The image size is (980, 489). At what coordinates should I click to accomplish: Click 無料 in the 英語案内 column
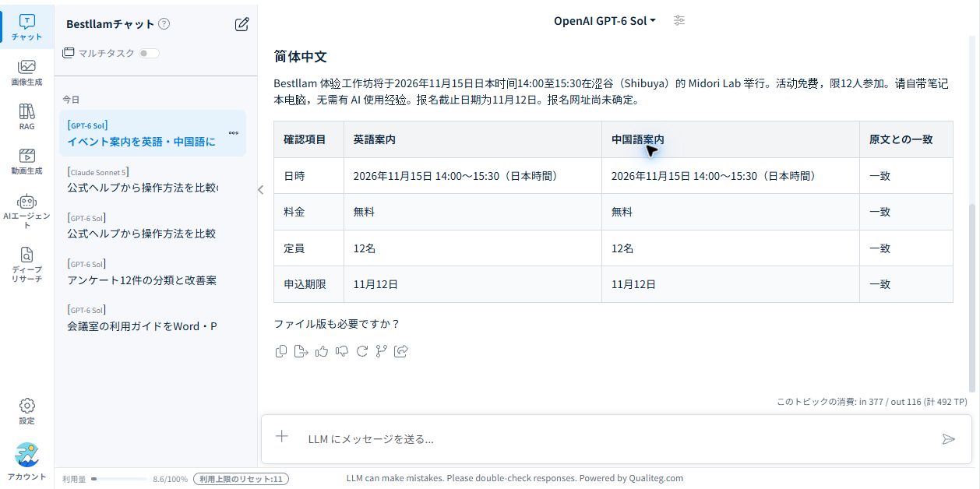pos(364,212)
